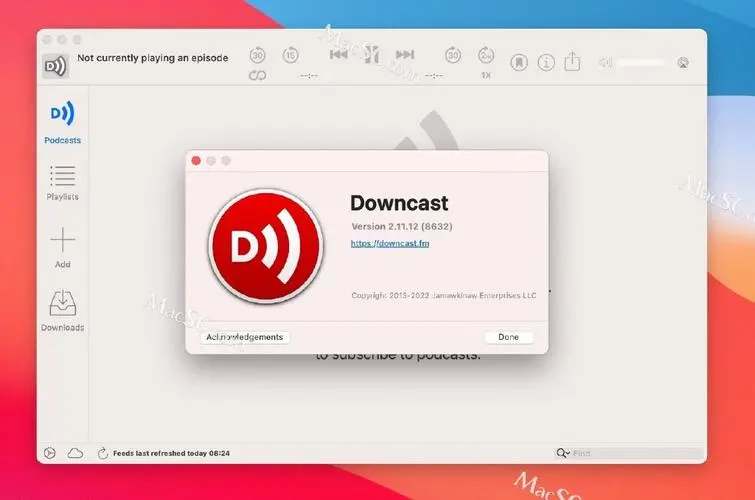This screenshot has width=755, height=500.
Task: Refresh feeds in status bar
Action: pos(102,453)
